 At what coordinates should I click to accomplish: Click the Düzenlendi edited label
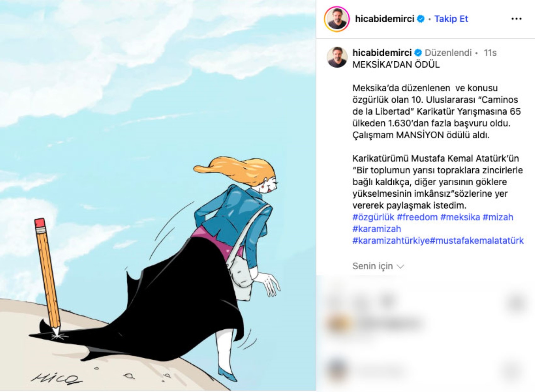click(448, 53)
